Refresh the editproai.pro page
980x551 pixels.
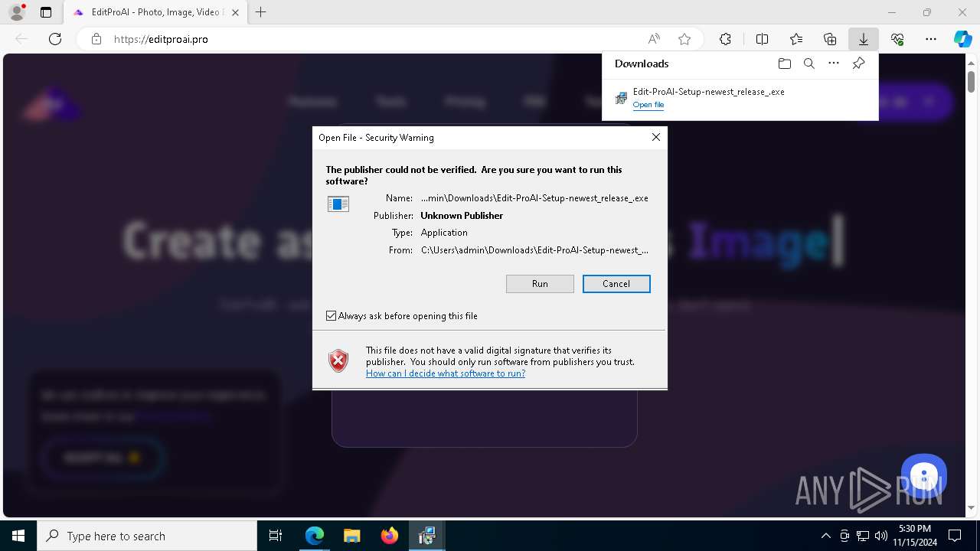click(55, 39)
